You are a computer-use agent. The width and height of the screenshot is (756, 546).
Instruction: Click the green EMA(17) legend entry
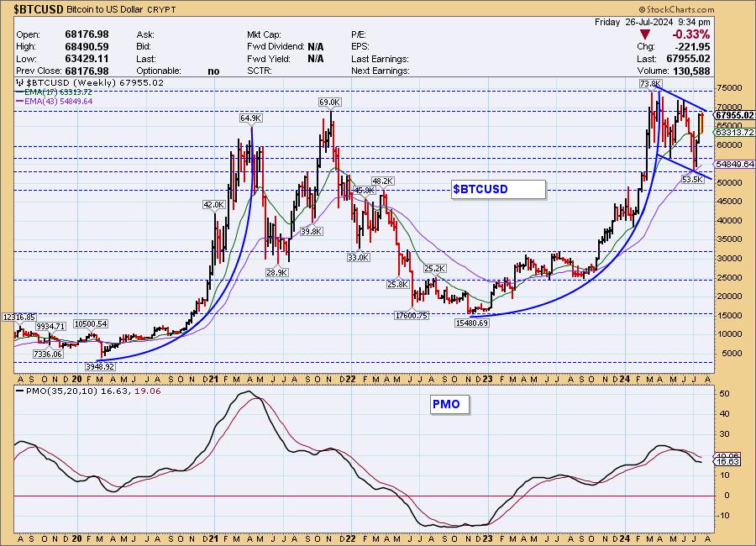(54, 92)
